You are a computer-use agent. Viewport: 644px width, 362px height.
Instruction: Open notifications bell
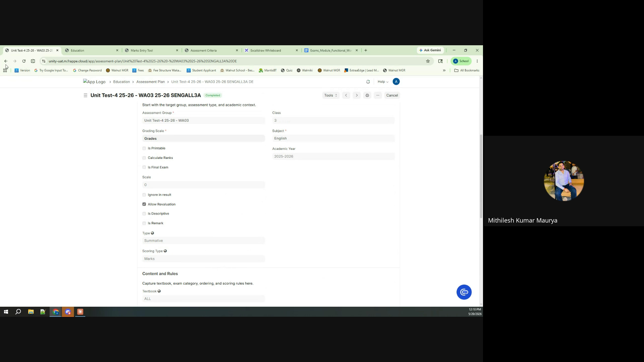[368, 82]
